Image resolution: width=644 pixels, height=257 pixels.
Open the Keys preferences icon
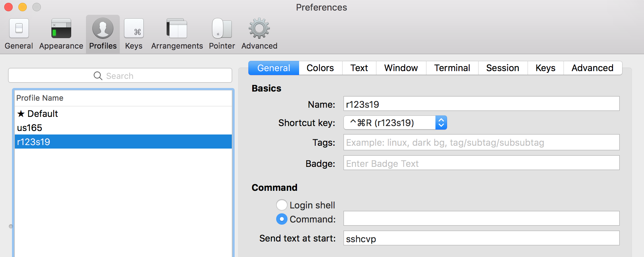pyautogui.click(x=134, y=29)
